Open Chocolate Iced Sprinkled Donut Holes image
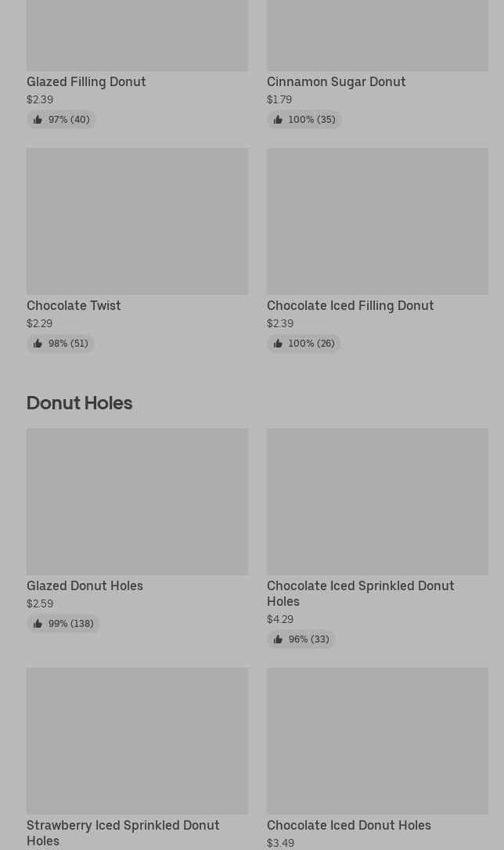The height and width of the screenshot is (850, 504). pyautogui.click(x=377, y=502)
